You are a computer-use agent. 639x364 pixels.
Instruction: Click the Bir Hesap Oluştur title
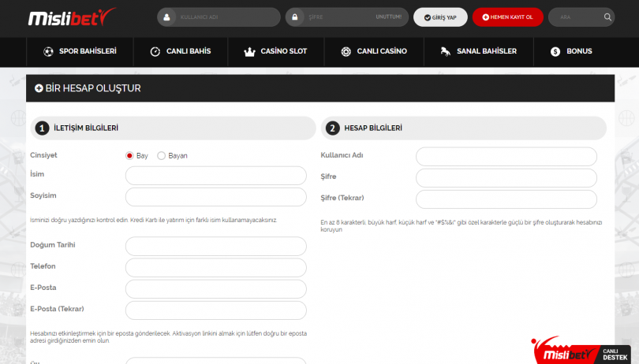coord(93,88)
